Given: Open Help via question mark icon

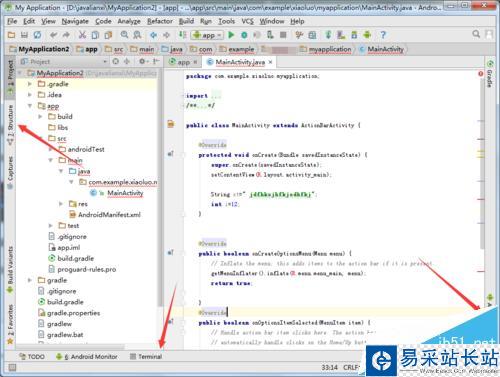Looking at the screenshot, I should click(x=383, y=35).
